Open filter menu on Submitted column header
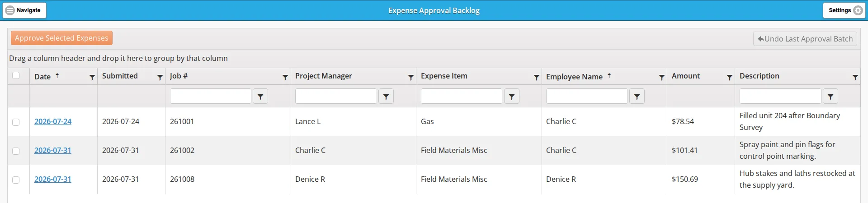868x203 pixels. tap(160, 77)
